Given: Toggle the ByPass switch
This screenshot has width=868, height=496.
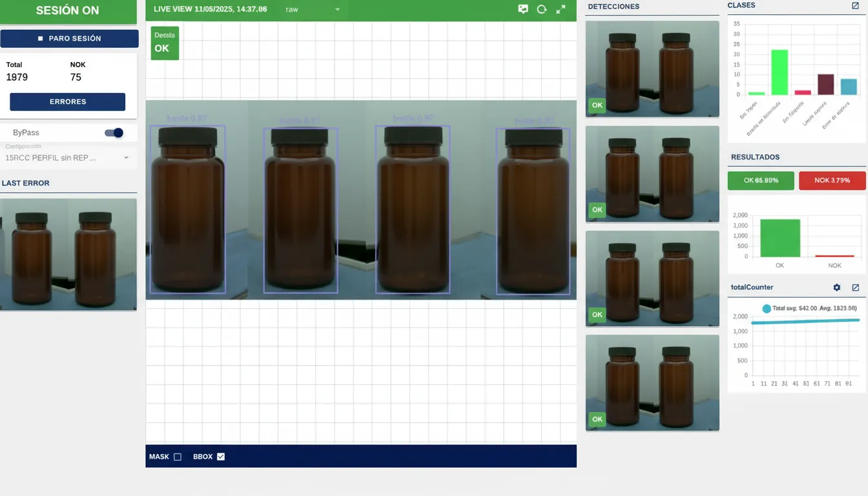Looking at the screenshot, I should point(114,132).
